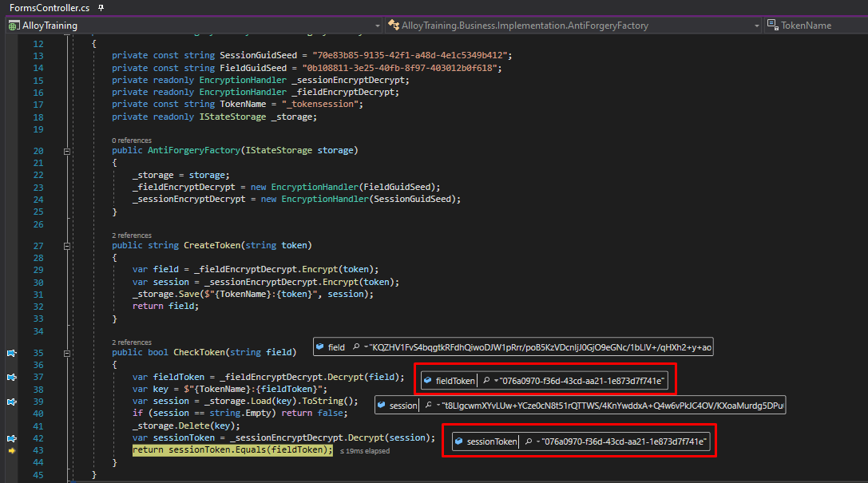This screenshot has height=483, width=868.
Task: Open the "0 references" CodeLens link
Action: (x=132, y=141)
